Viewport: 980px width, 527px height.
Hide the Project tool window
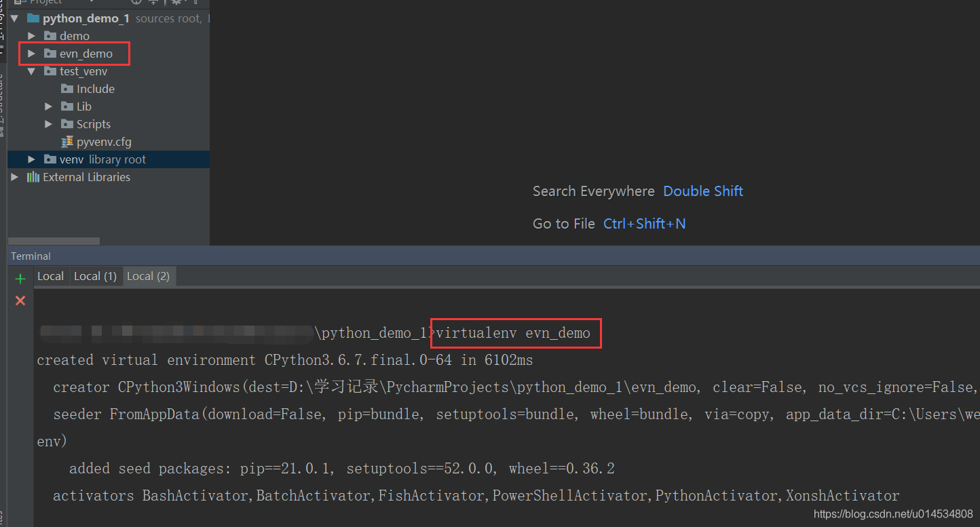click(196, 3)
